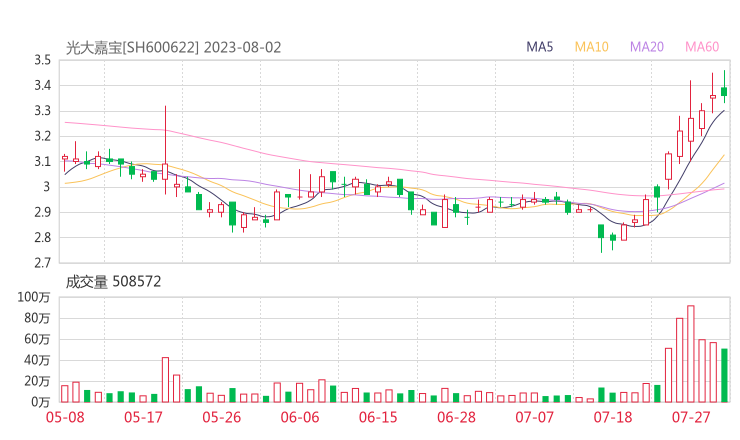
Task: Click the 20万 volume axis label
Action: pos(37,381)
